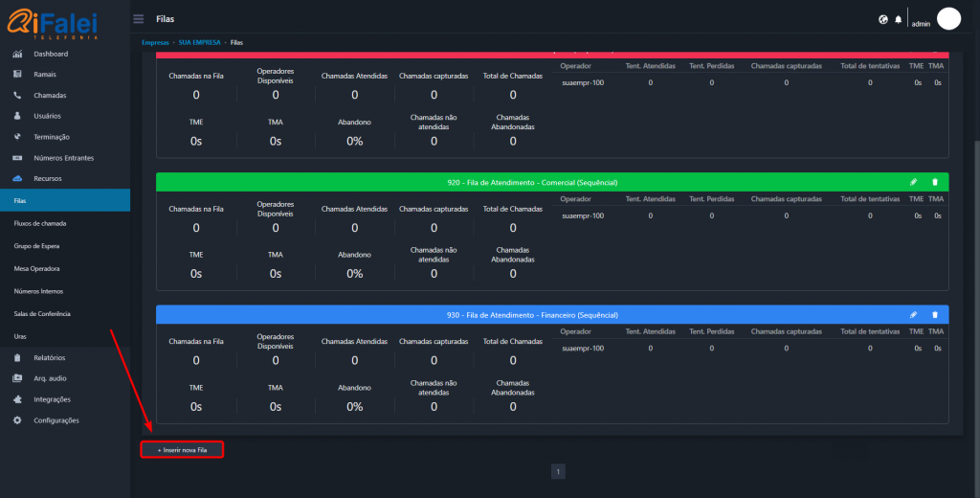Click the globe language icon

click(882, 19)
